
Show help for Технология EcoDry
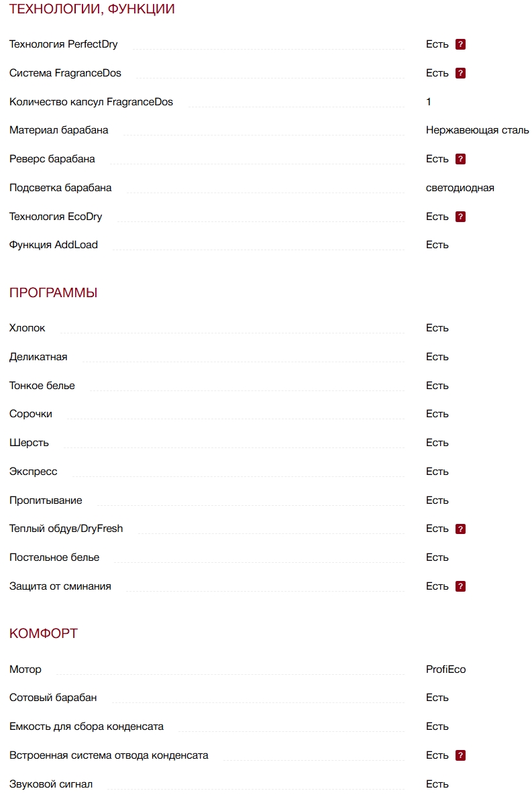460,217
